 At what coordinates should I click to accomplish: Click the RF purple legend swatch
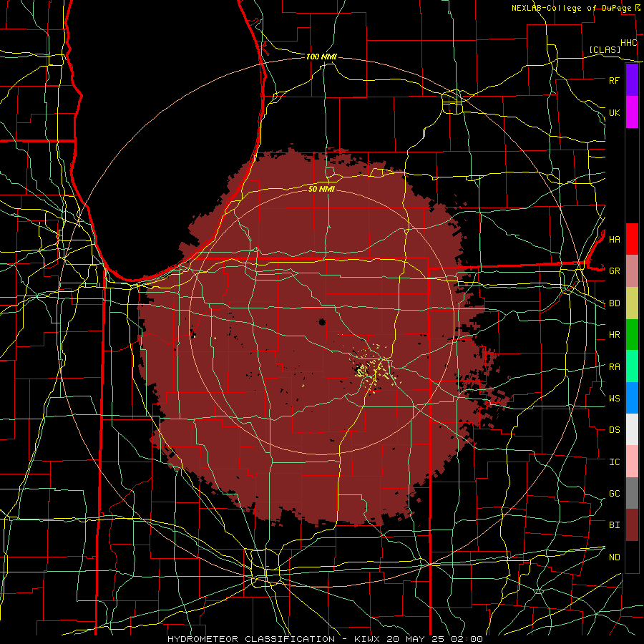click(x=632, y=80)
